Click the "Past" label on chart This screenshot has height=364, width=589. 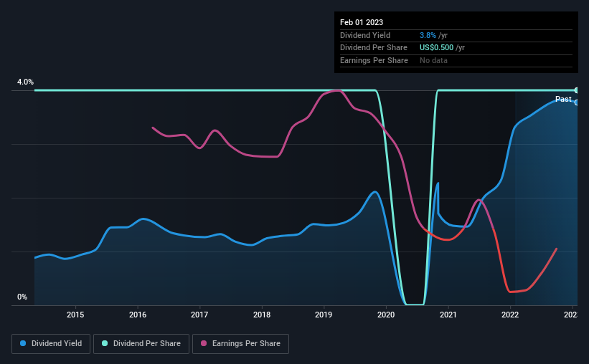563,99
